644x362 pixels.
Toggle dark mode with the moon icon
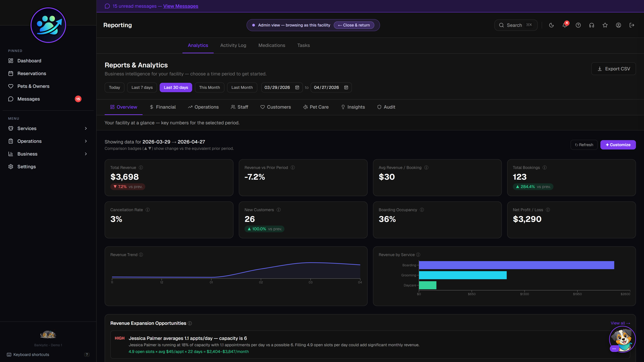pos(551,25)
